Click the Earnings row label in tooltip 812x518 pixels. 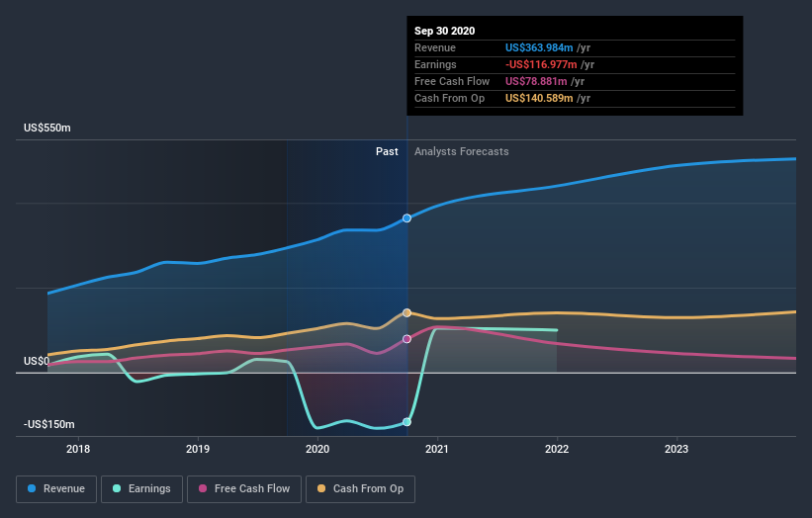[x=435, y=64]
